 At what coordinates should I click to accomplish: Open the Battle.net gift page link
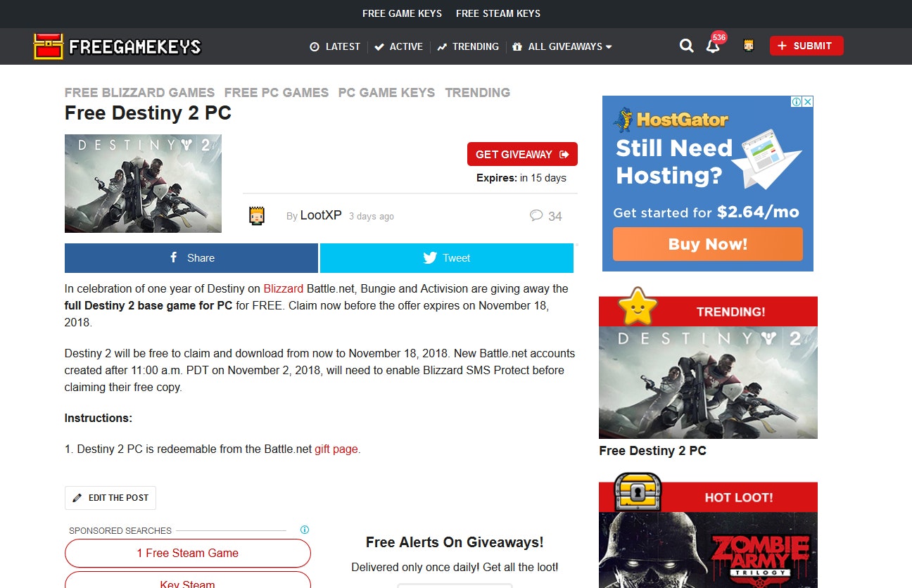point(336,449)
